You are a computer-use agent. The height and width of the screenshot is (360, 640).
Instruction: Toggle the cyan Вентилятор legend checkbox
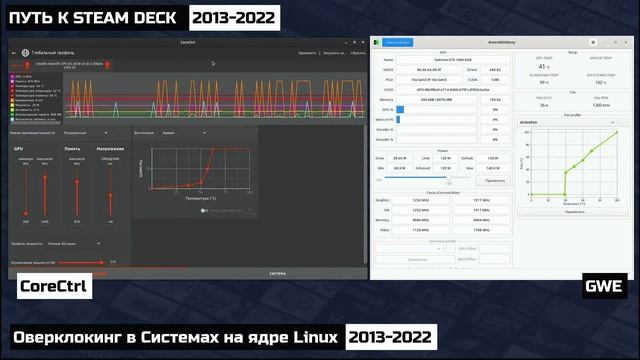click(x=12, y=119)
